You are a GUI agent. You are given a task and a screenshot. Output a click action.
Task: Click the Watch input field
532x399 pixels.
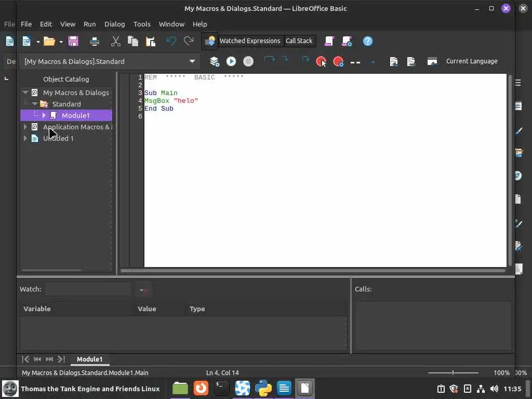click(88, 289)
